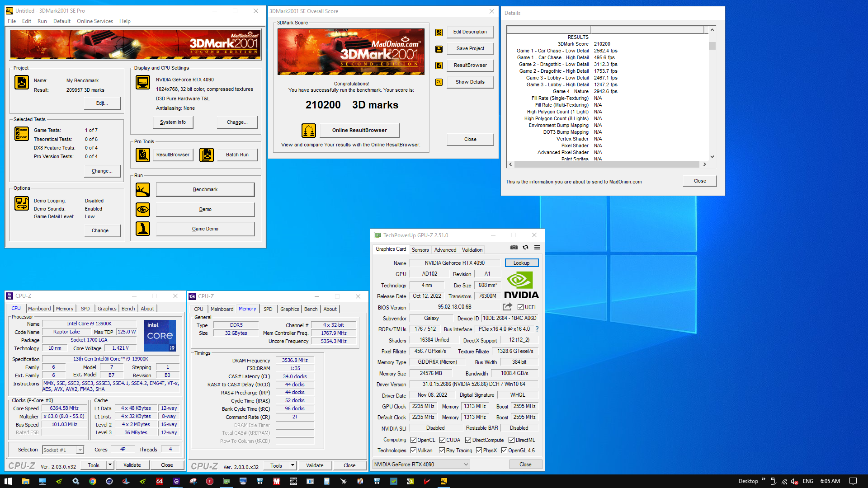This screenshot has width=868, height=488.
Task: Click the Edit Description icon in score window
Action: click(439, 33)
